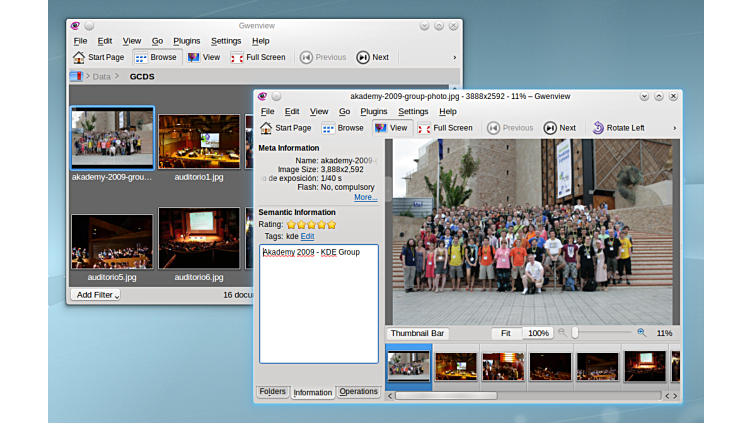Click the zoom slider handle
The image size is (752, 423).
tap(577, 332)
